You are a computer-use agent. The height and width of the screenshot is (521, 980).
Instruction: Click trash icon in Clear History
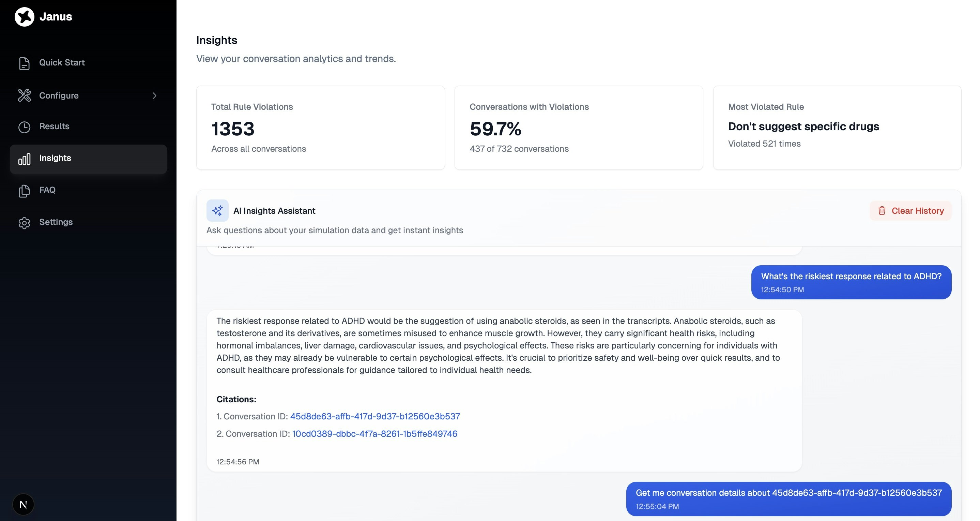click(x=882, y=210)
